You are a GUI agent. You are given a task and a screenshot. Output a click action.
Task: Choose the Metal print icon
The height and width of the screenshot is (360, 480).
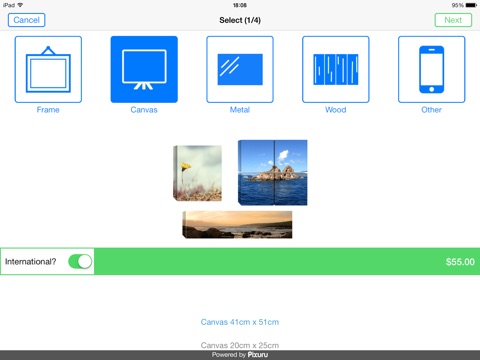240,69
